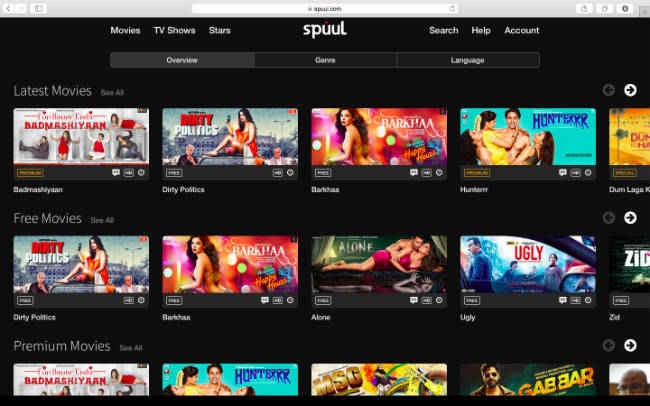Click Free badge on Latest Dirty Politics card
The width and height of the screenshot is (650, 406).
(174, 173)
